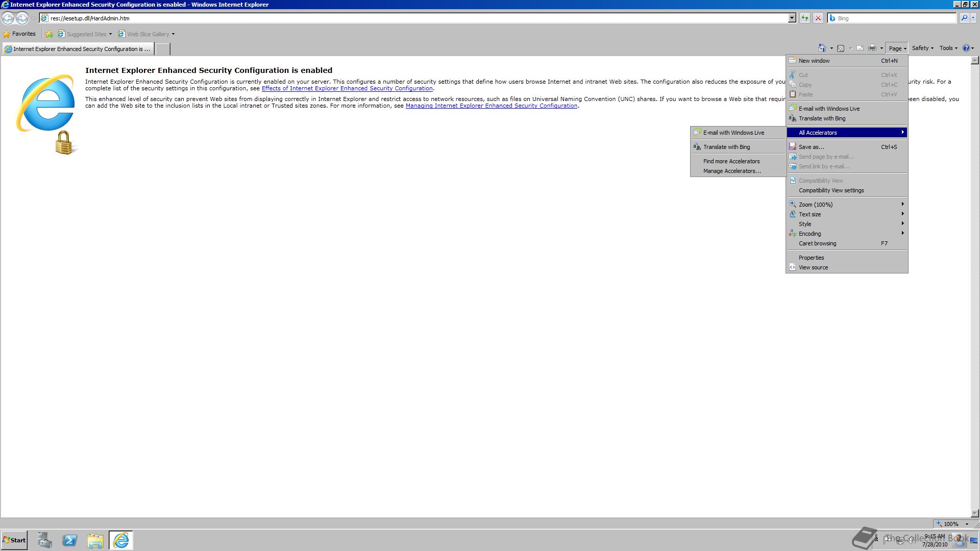Select Translate with Bing in submenu

point(739,147)
